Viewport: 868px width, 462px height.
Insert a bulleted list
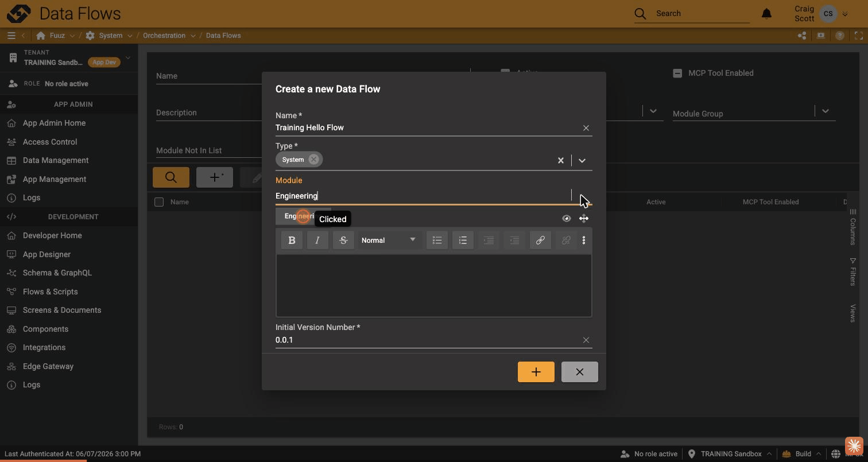pyautogui.click(x=437, y=240)
